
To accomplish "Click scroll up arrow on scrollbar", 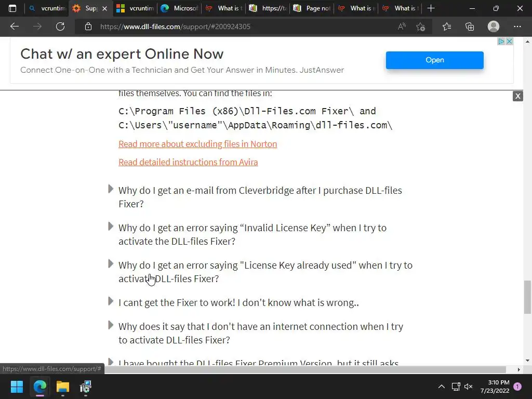I will tap(527, 42).
